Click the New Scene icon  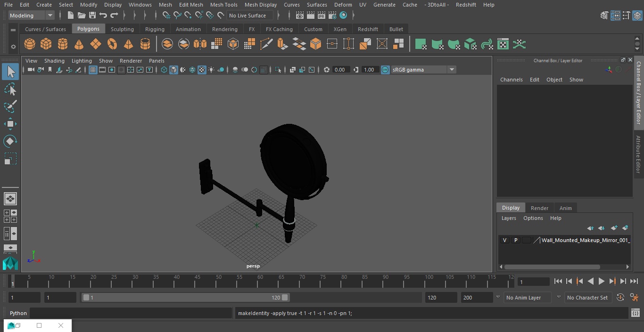[70, 16]
